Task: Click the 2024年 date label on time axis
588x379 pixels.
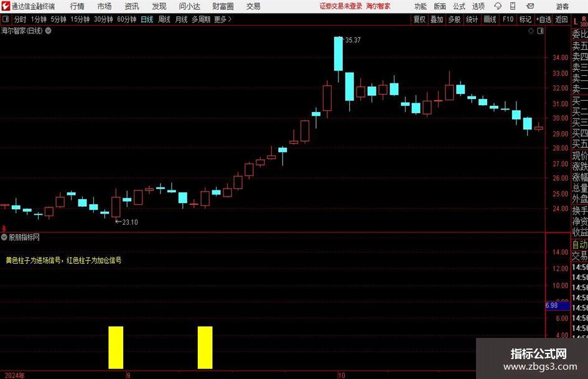Action: (14, 375)
